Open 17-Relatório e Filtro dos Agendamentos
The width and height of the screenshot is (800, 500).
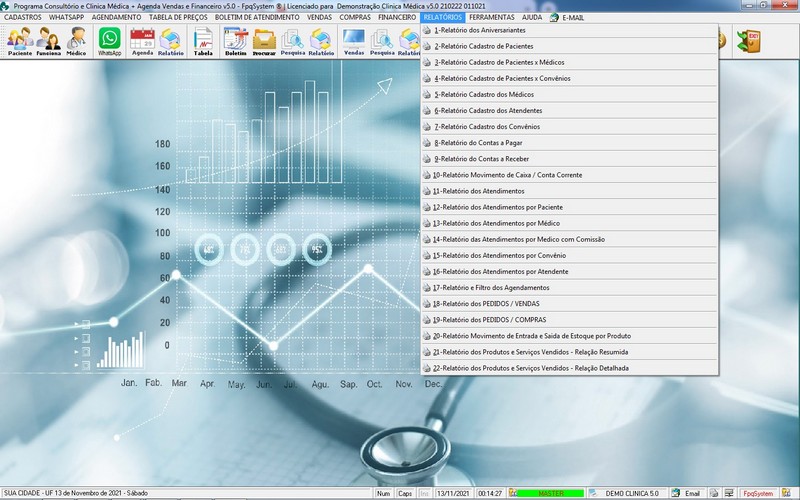click(x=569, y=288)
